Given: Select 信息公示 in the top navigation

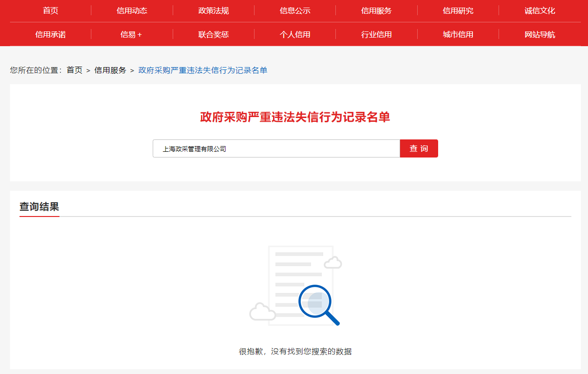Looking at the screenshot, I should click(295, 10).
